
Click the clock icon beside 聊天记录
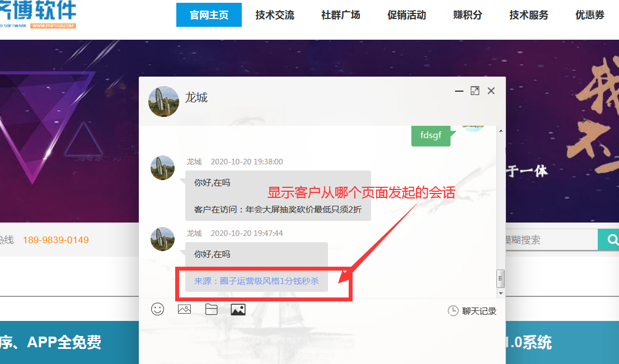(453, 311)
